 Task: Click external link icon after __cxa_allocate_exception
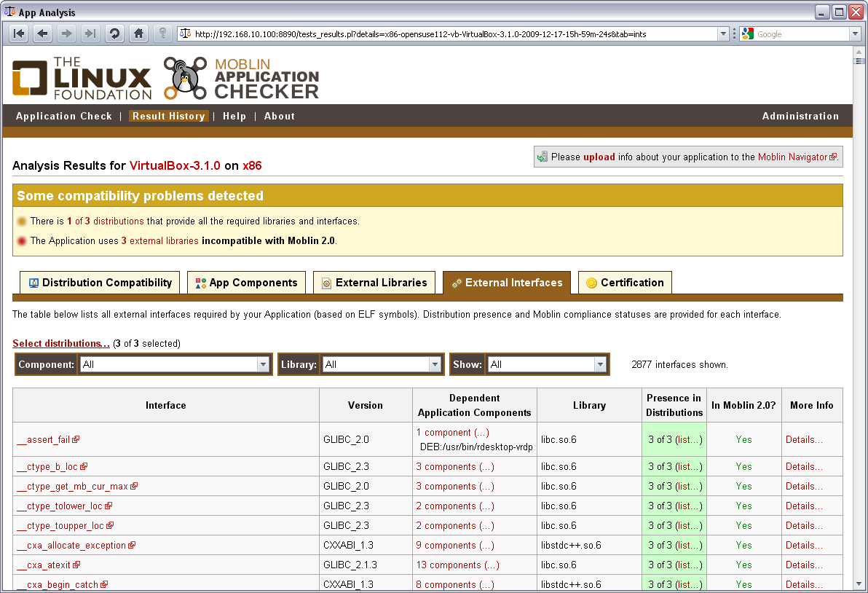(x=132, y=545)
